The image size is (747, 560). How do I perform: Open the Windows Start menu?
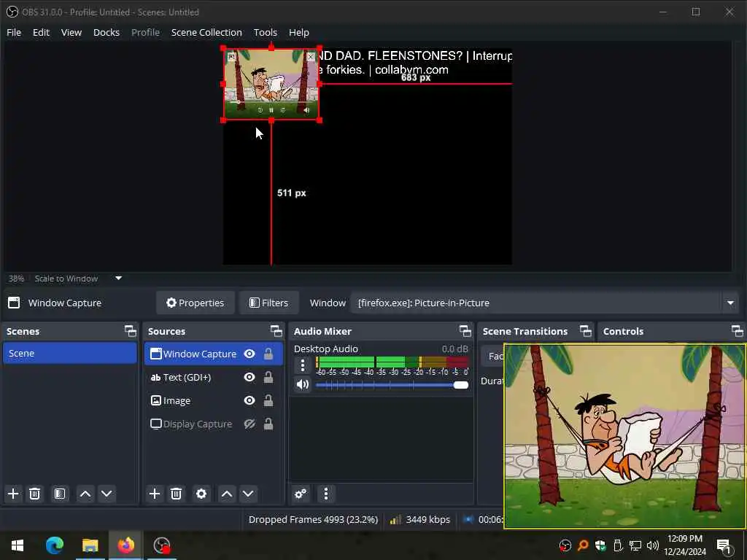18,545
